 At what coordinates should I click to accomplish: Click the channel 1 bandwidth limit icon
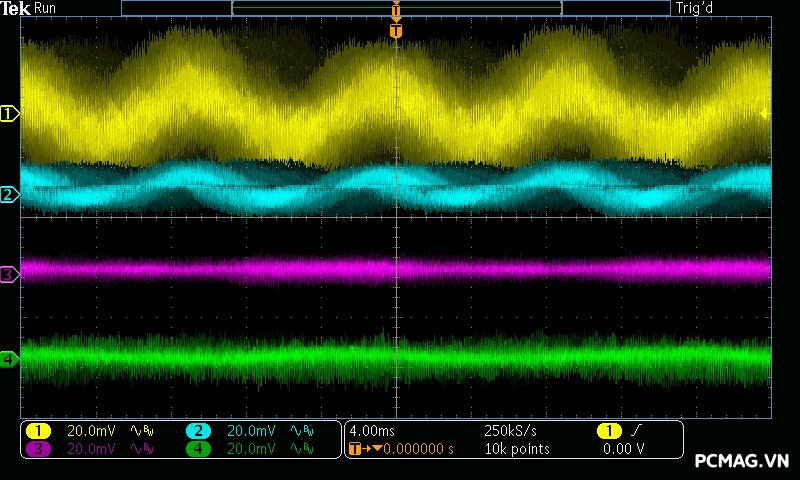140,431
